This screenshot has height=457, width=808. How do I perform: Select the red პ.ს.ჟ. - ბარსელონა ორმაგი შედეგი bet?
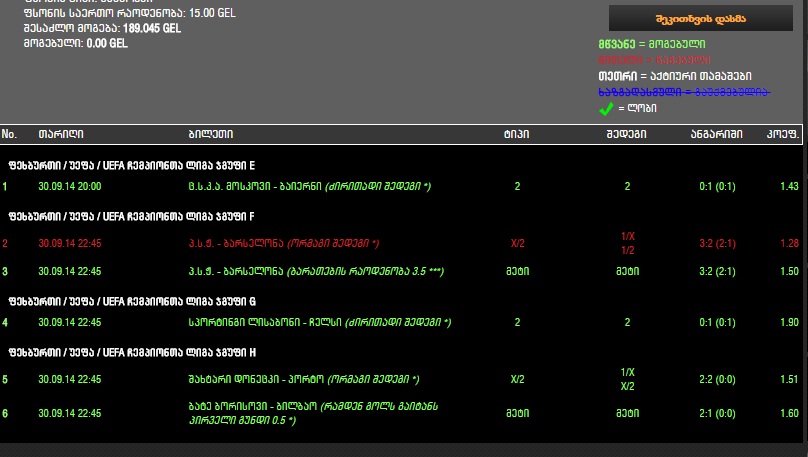(283, 243)
